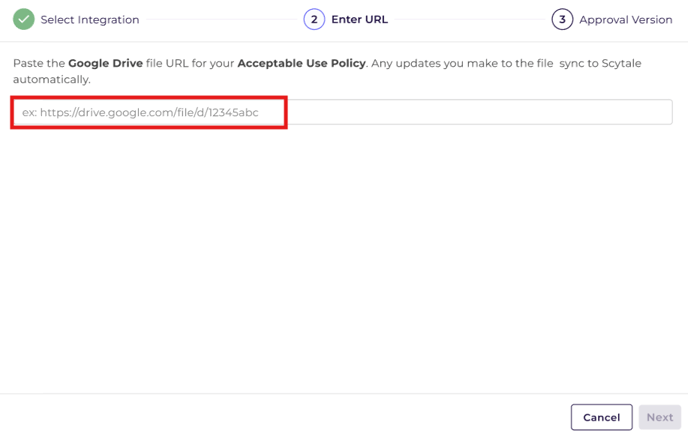The height and width of the screenshot is (437, 688).
Task: Open the Enter URL step label
Action: point(359,20)
